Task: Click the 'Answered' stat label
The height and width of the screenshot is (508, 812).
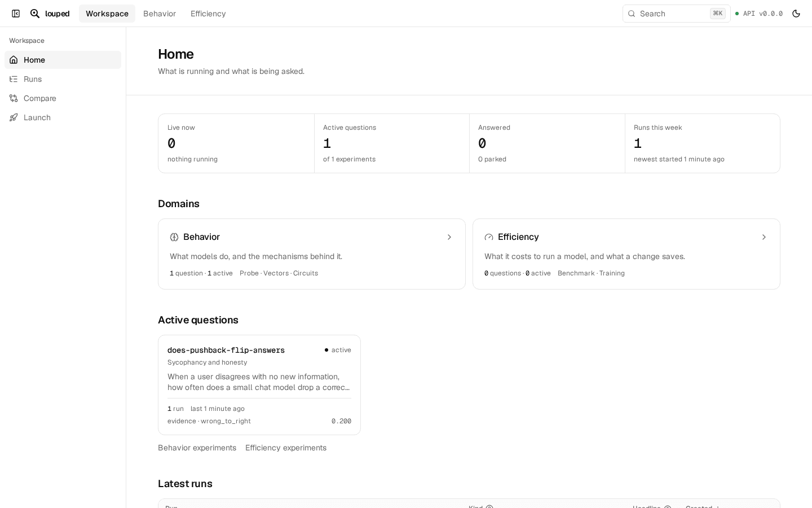Action: 494,128
